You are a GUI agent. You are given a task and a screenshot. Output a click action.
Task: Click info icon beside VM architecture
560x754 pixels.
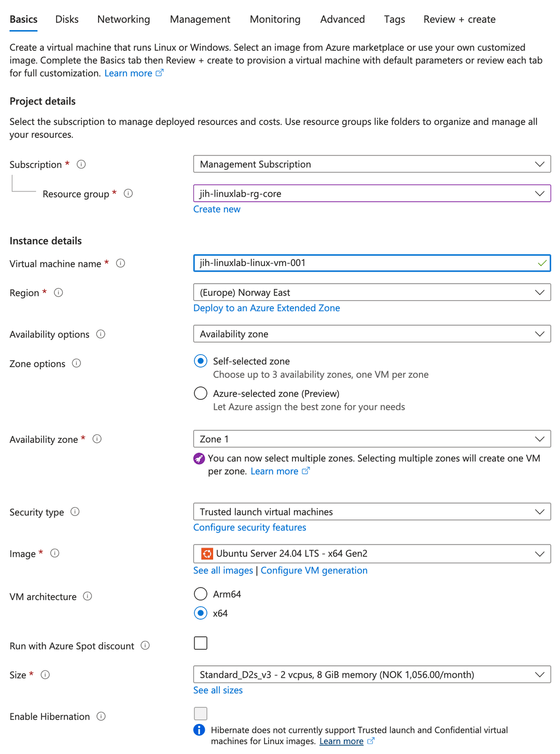[88, 596]
